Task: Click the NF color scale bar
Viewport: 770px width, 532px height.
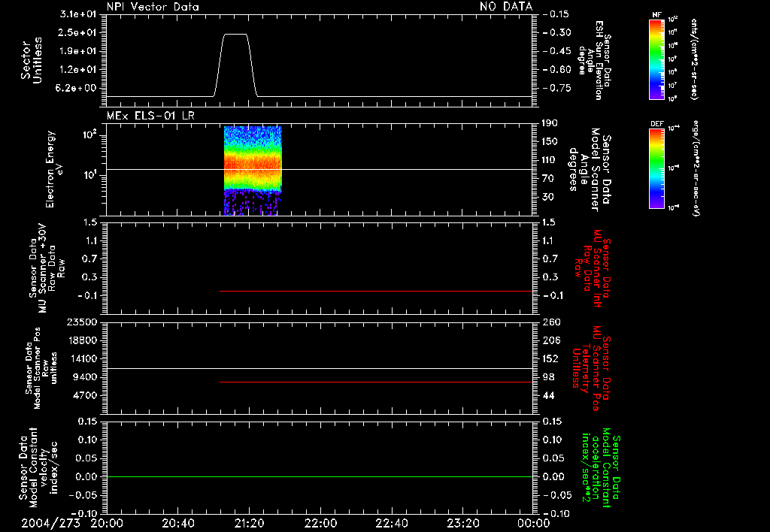Action: pos(657,59)
